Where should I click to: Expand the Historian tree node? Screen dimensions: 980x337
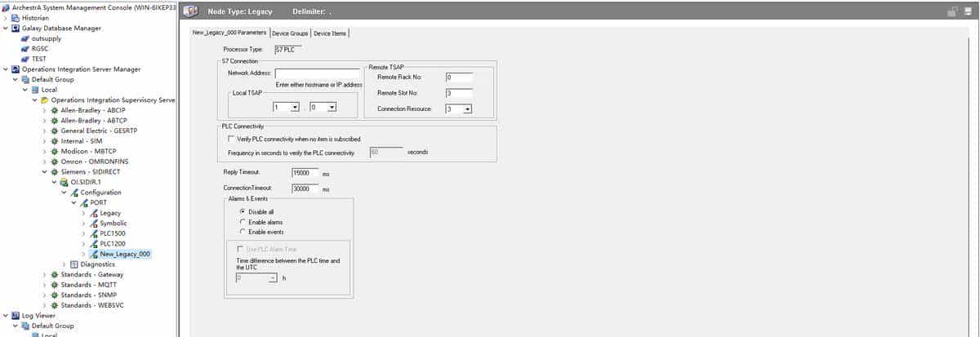pyautogui.click(x=6, y=17)
